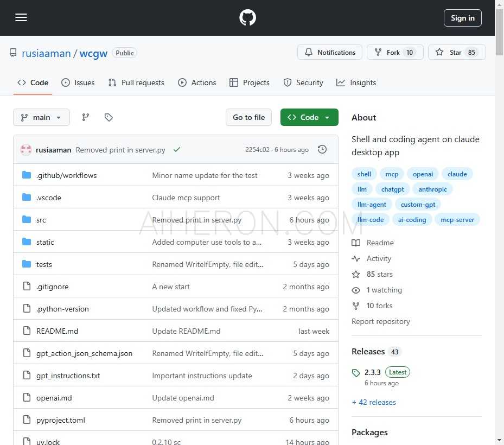The height and width of the screenshot is (445, 504).
Task: Open commit history clock icon
Action: [322, 150]
